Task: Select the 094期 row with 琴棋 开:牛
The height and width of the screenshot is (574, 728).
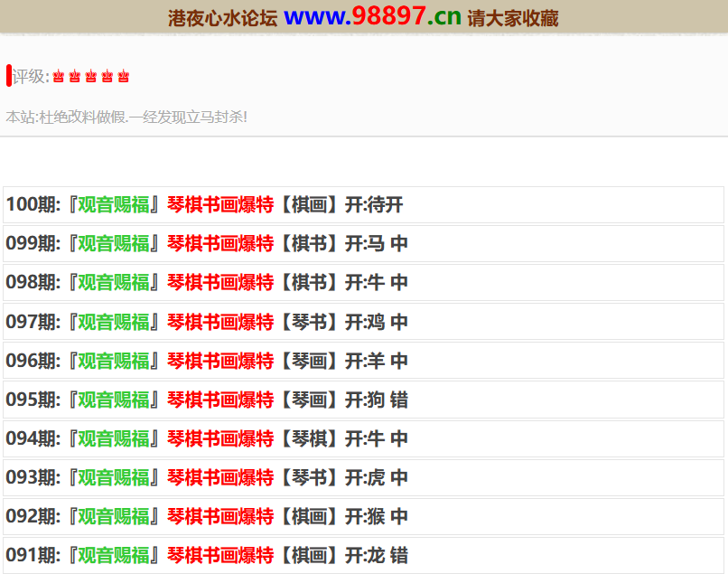Action: coord(363,438)
